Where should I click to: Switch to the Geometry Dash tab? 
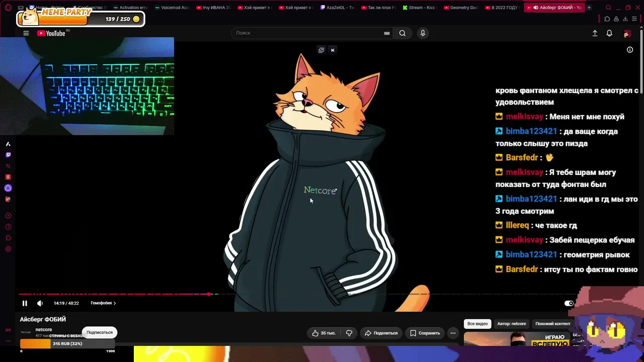461,8
